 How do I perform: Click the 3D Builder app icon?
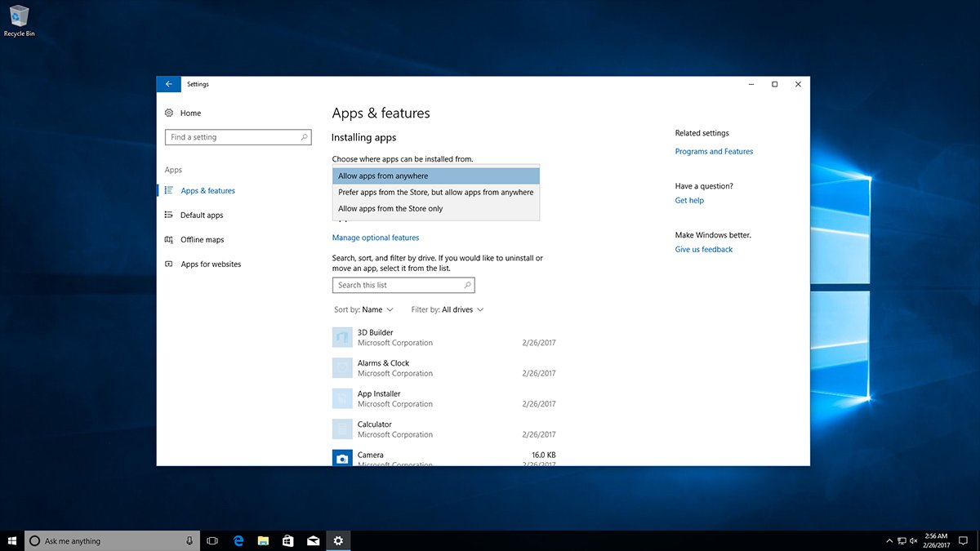(342, 337)
